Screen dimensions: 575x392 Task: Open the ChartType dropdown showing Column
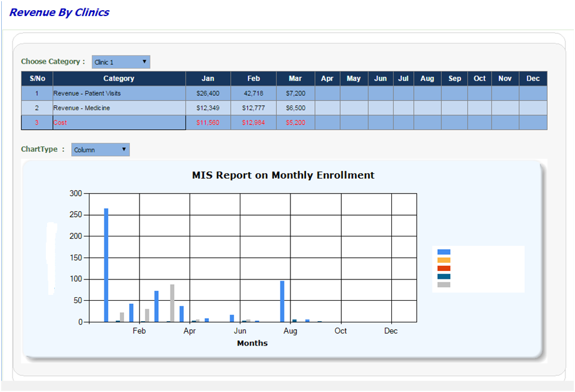[100, 150]
